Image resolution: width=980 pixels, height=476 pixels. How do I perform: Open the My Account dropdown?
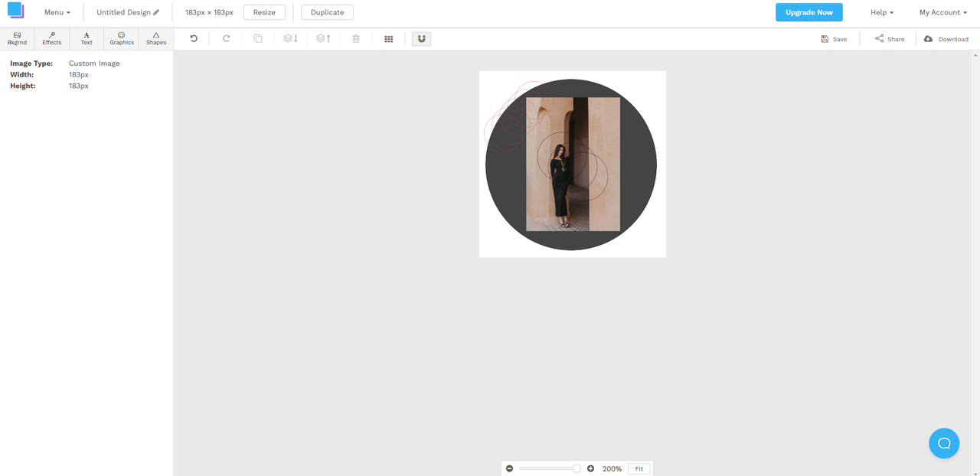coord(943,13)
